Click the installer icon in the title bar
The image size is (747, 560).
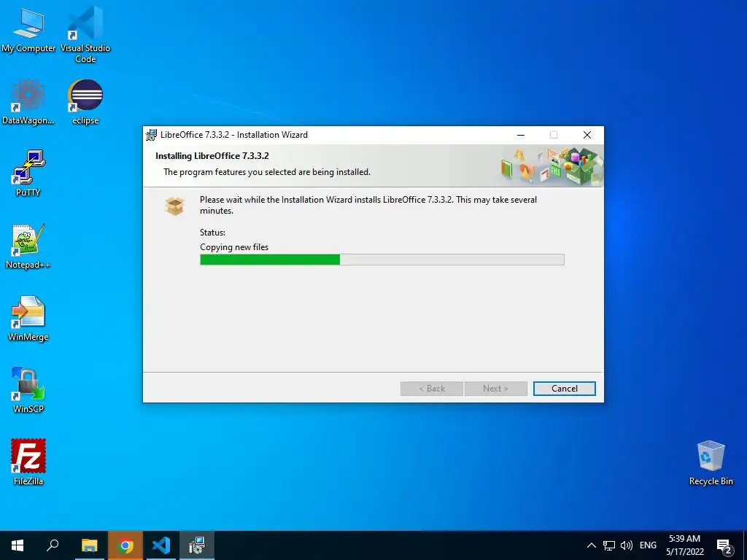[x=151, y=135]
